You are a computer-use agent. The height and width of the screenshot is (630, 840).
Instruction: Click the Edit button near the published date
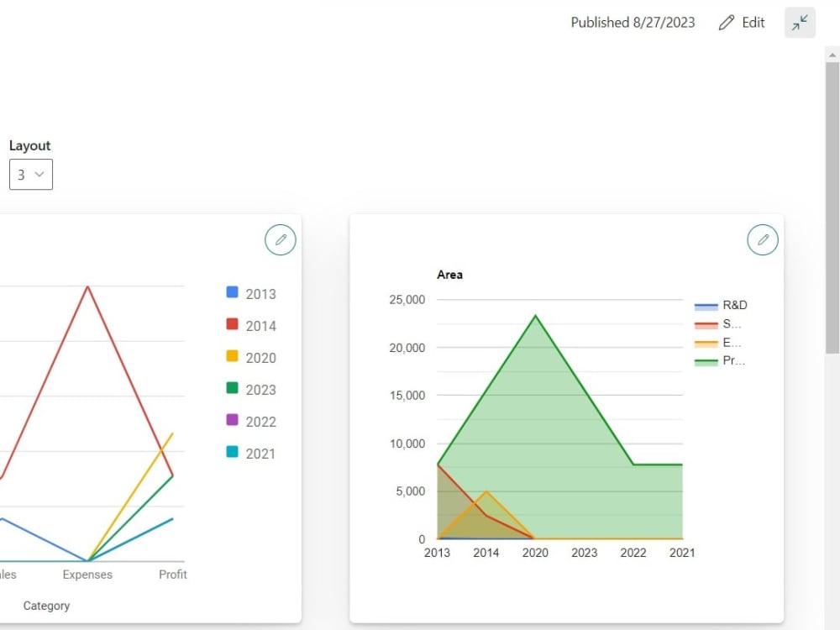point(743,23)
